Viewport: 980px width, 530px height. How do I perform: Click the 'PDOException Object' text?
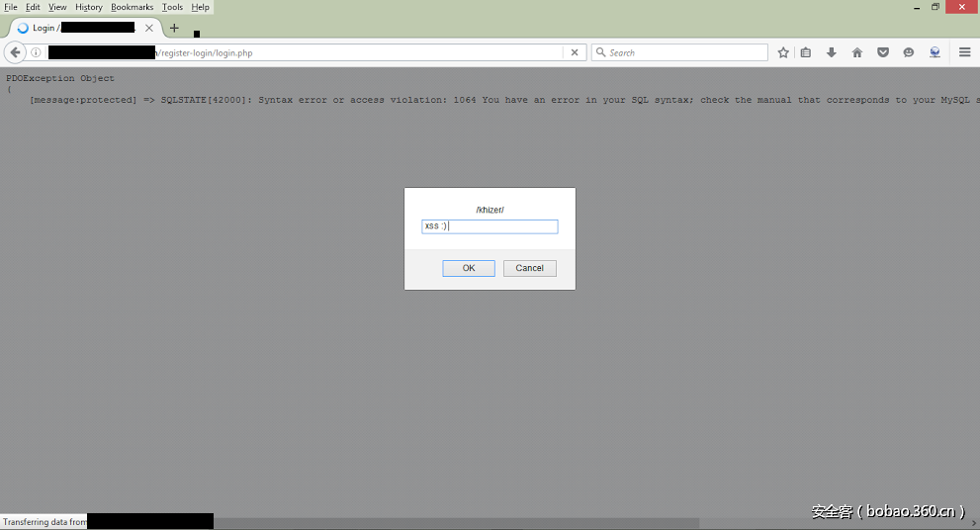[x=60, y=78]
